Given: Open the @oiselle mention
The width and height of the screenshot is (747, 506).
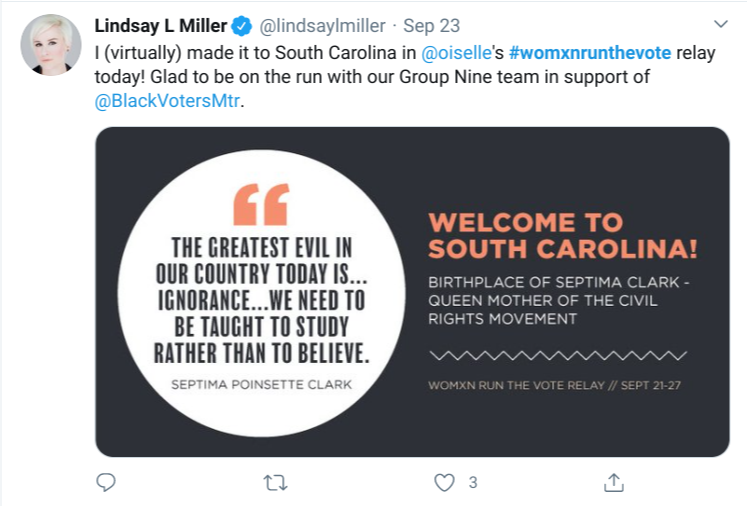Looking at the screenshot, I should 456,52.
